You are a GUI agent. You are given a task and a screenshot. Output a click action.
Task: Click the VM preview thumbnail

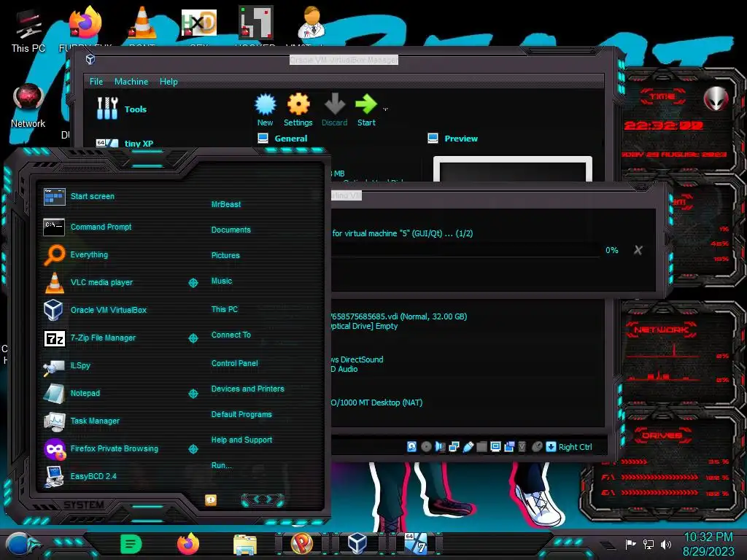(x=513, y=169)
